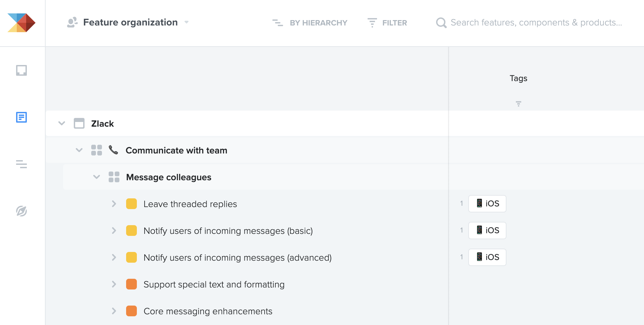The image size is (644, 325).
Task: Collapse the Zlack product row
Action: pos(62,123)
